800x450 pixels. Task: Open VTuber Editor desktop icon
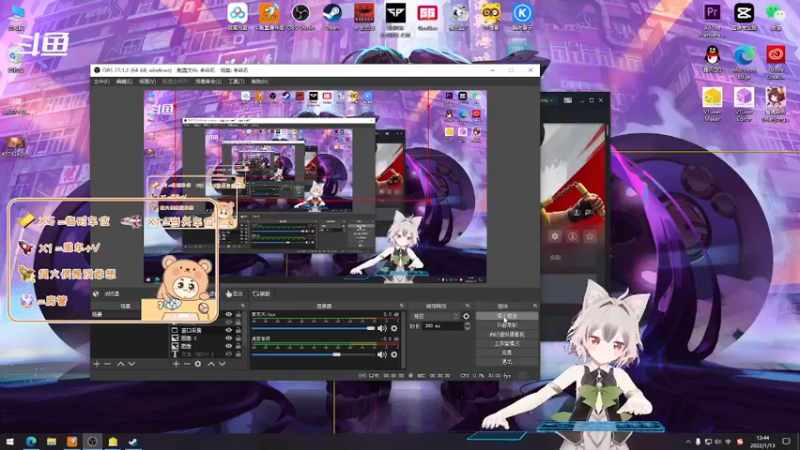coord(744,104)
